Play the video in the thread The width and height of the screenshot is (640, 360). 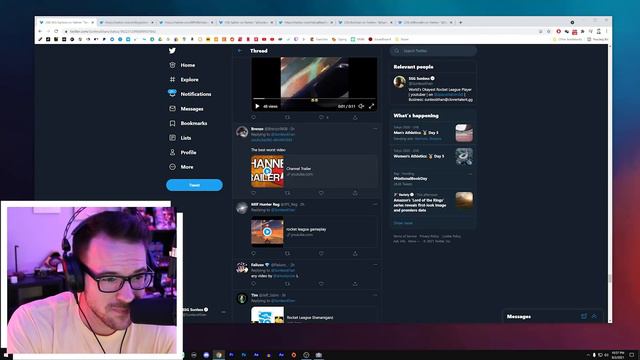[257, 106]
